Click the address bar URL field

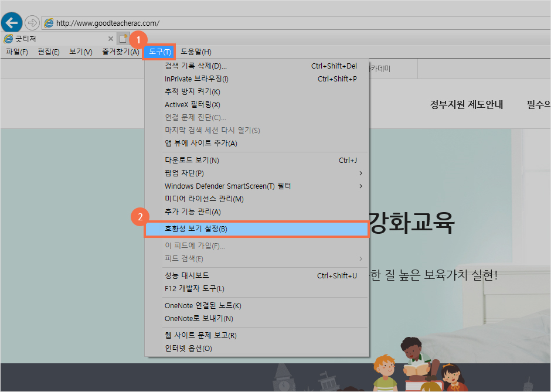point(296,23)
